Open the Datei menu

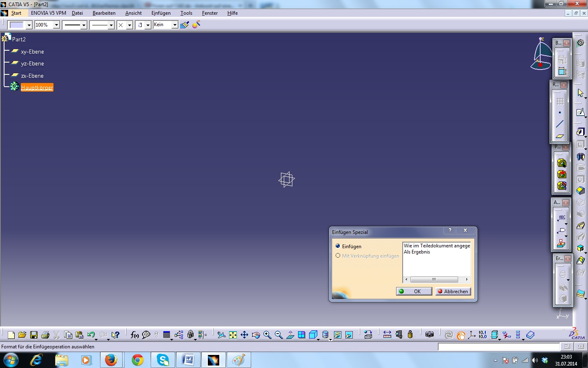tap(77, 13)
